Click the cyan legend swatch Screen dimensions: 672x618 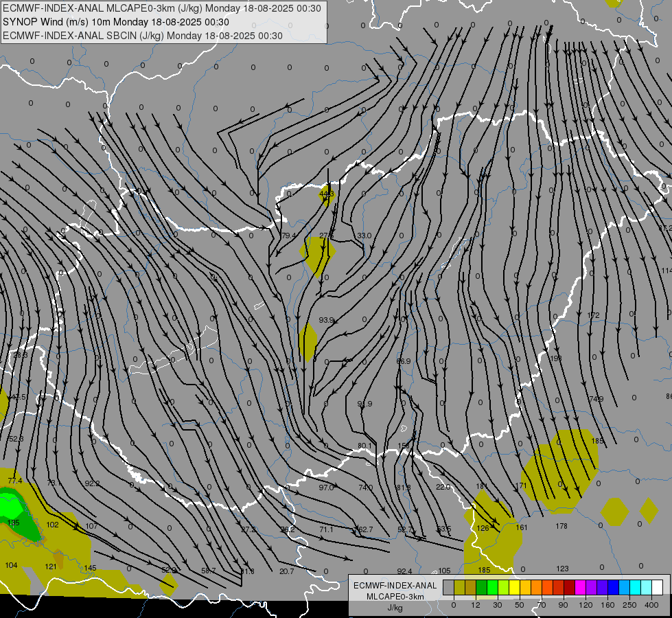(636, 587)
